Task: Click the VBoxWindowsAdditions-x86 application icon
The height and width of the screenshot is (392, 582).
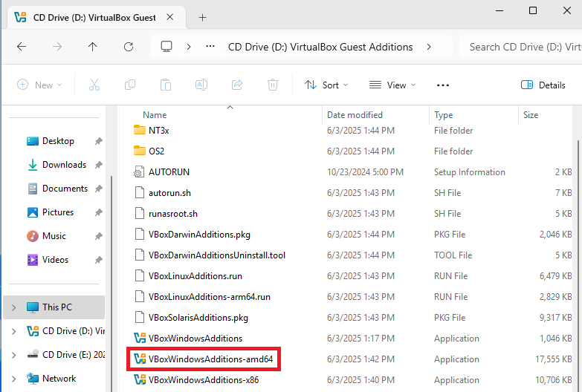Action: point(140,379)
